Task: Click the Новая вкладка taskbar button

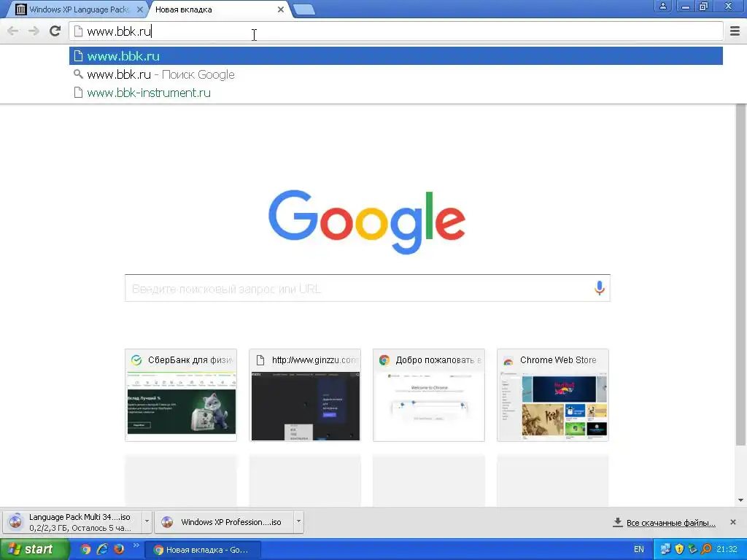Action: pos(203,550)
